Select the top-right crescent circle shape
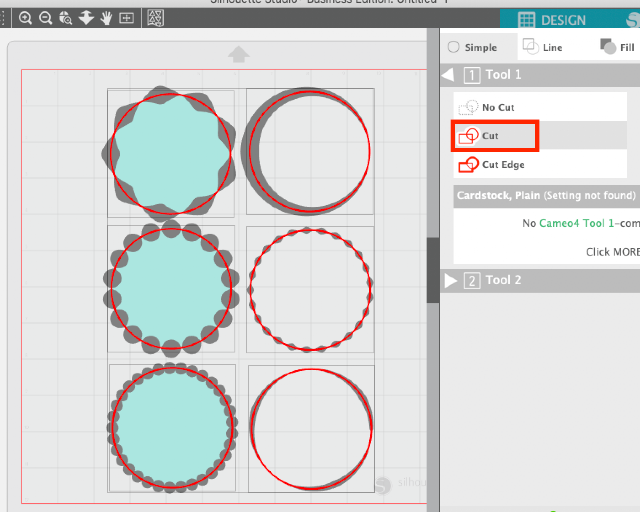This screenshot has height=512, width=640. pos(307,151)
